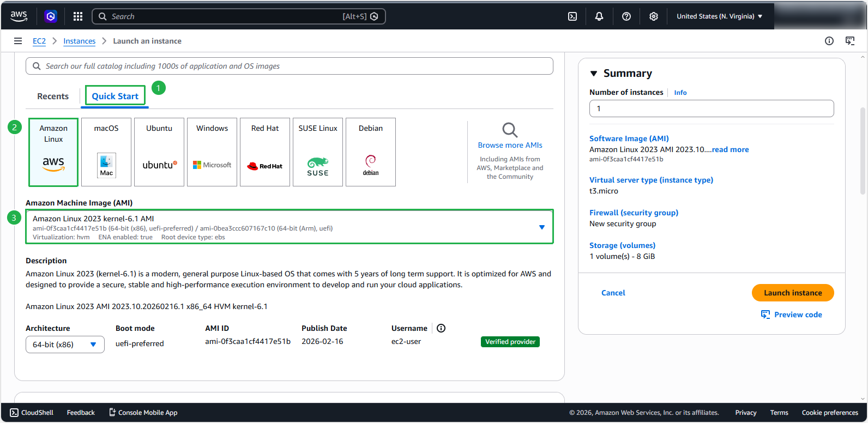This screenshot has height=423, width=868.
Task: Open the tutorials panel icon beside breadcrumbs
Action: pyautogui.click(x=850, y=41)
